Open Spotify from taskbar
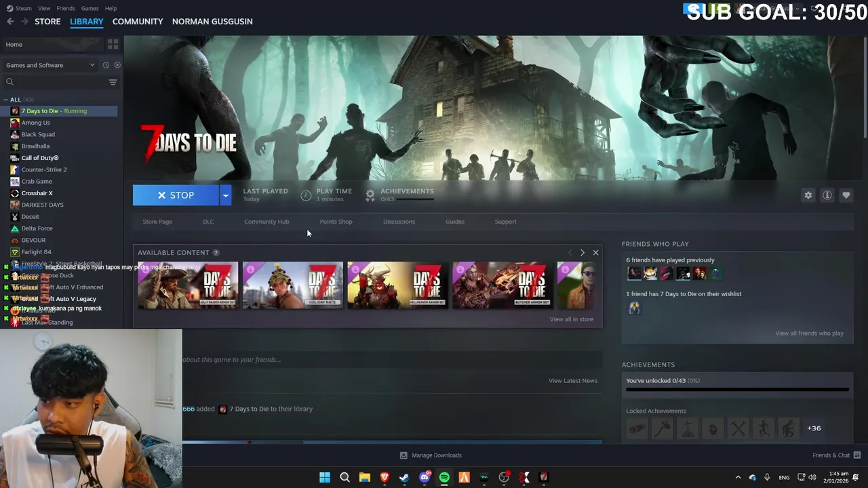868x488 pixels. coord(444,477)
